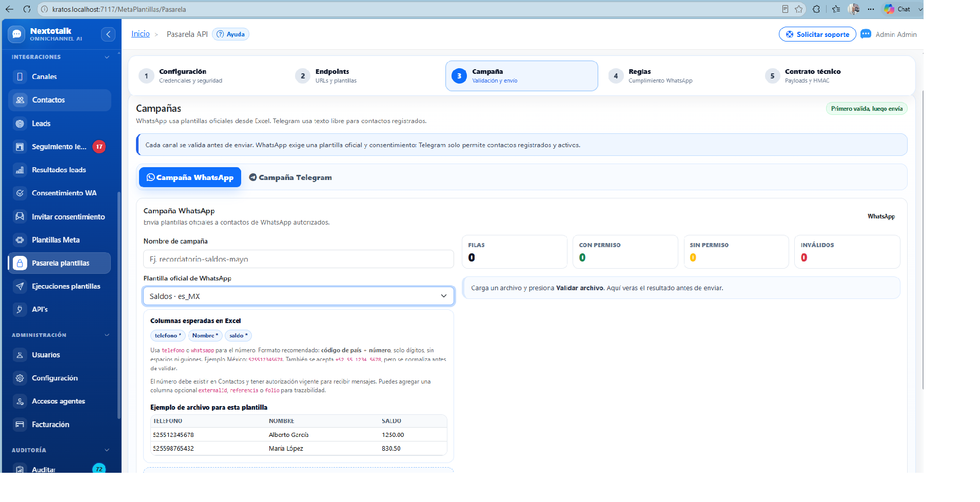
Task: Click the chat bubble icon near Admin
Action: [866, 34]
